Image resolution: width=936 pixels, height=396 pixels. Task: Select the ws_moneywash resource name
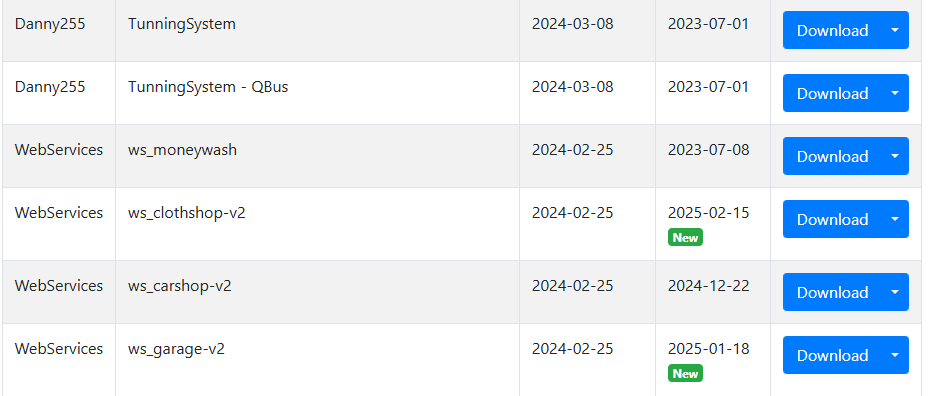pos(182,149)
